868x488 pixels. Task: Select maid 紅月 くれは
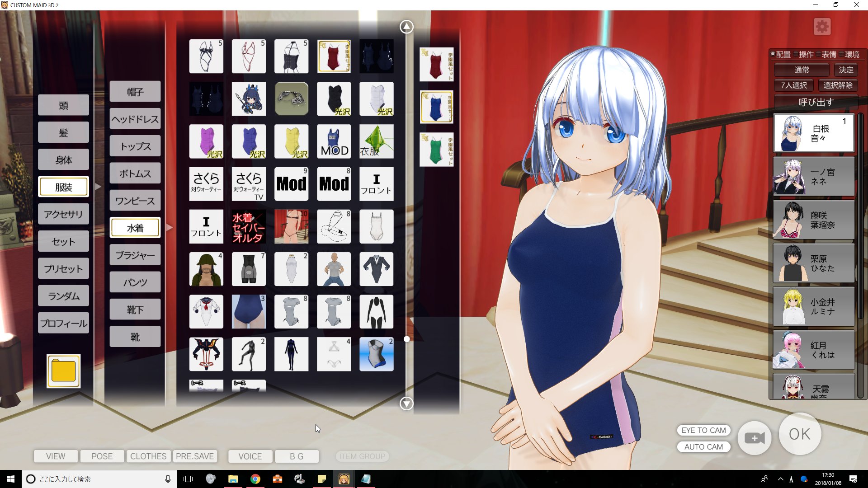coord(814,350)
